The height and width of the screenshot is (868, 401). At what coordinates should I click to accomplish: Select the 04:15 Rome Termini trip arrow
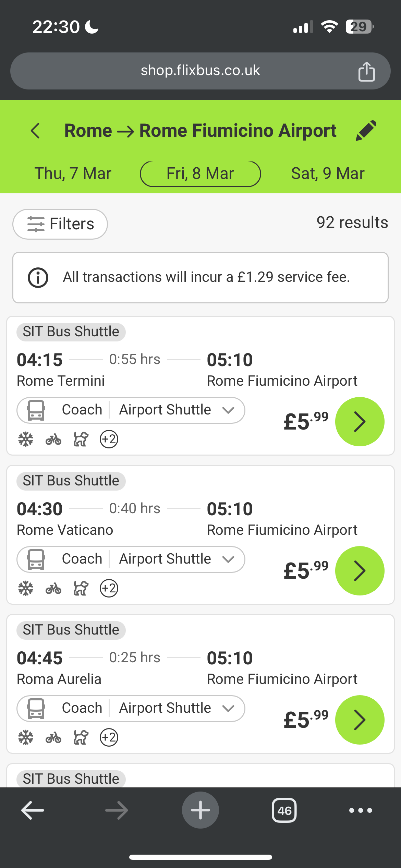tap(360, 422)
